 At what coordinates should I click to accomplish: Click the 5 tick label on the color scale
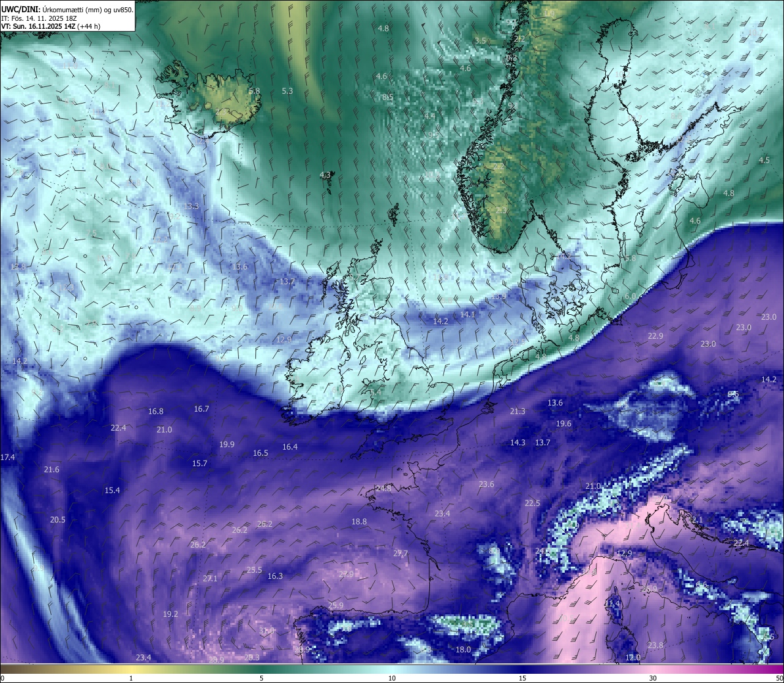pos(262,678)
